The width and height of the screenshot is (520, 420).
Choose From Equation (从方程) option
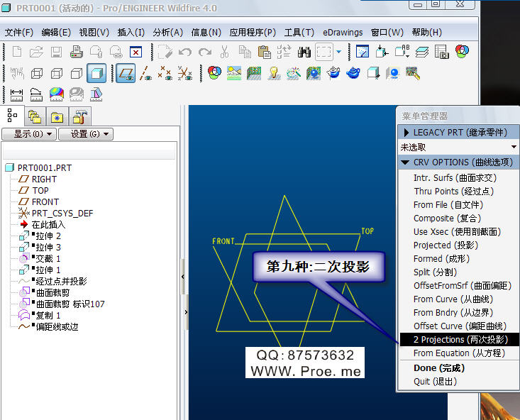pyautogui.click(x=459, y=353)
